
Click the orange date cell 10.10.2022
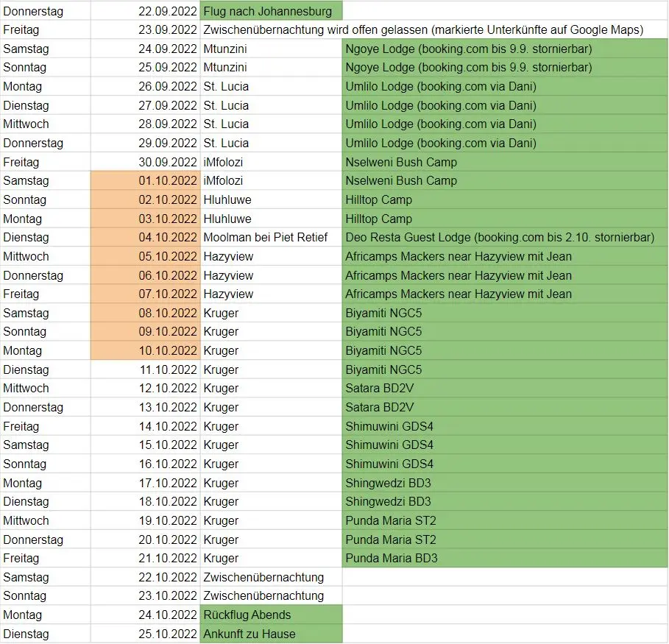coord(146,350)
